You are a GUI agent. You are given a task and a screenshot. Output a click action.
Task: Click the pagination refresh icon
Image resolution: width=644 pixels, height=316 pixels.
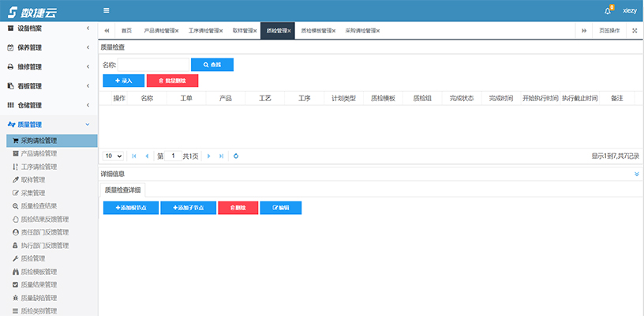235,156
